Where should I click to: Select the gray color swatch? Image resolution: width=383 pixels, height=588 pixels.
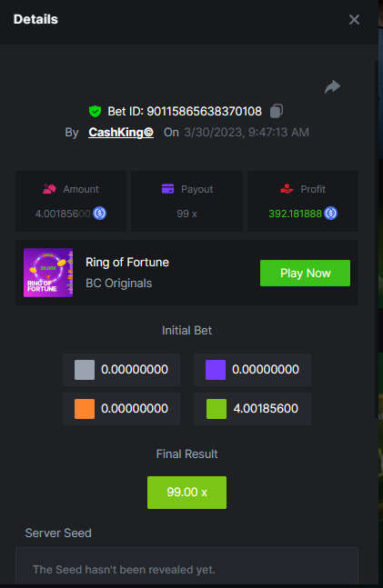[85, 370]
